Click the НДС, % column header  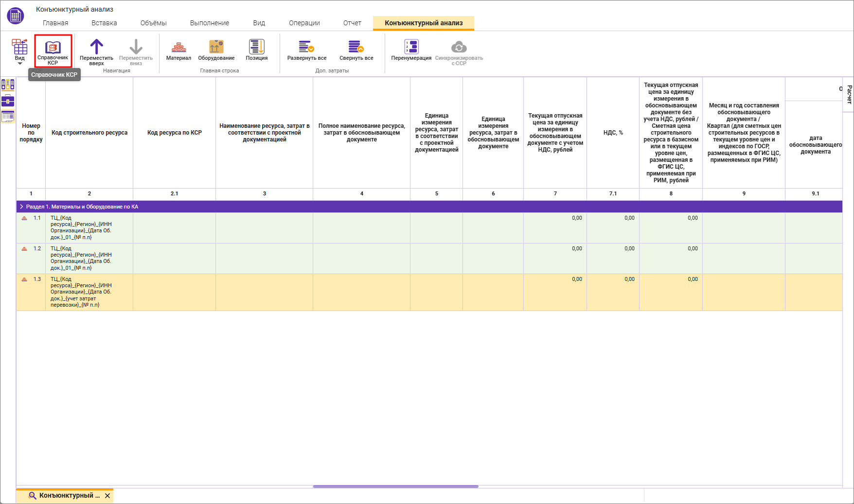click(613, 133)
